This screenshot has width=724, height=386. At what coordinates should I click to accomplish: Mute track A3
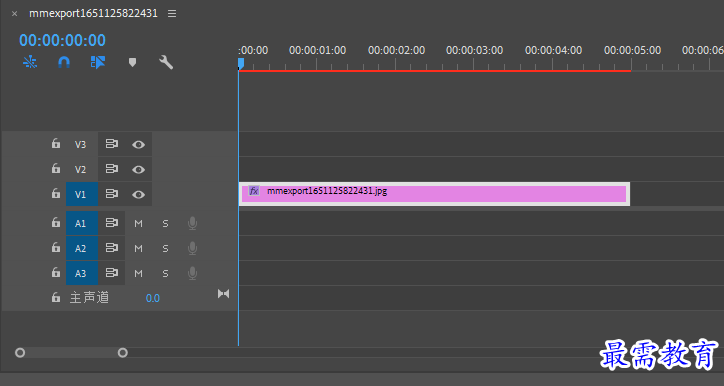[138, 274]
